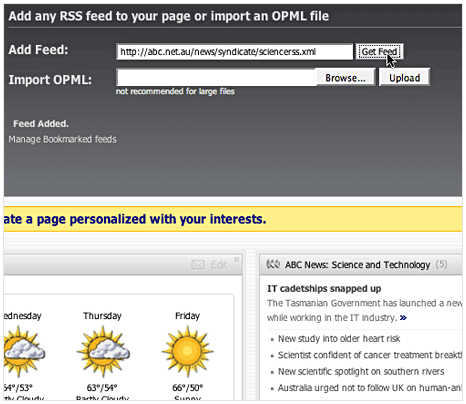The width and height of the screenshot is (466, 404).
Task: Open Australia urged not to follow UK story
Action: pyautogui.click(x=370, y=388)
